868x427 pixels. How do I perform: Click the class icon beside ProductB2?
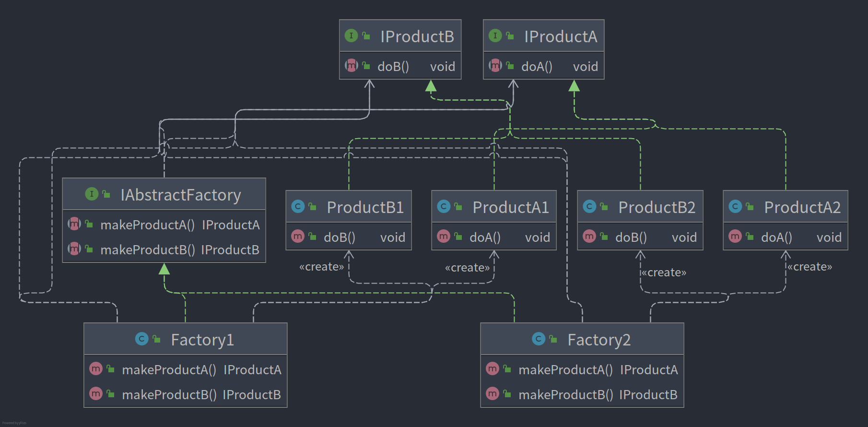[589, 206]
